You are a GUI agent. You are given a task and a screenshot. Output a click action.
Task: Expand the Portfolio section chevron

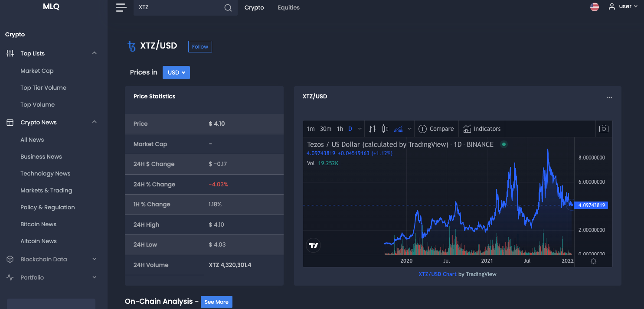(x=95, y=277)
